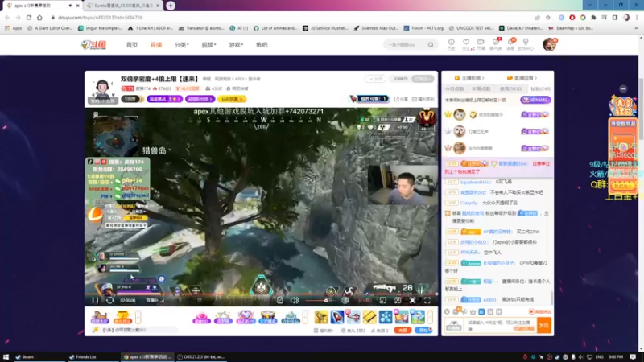Image resolution: width=644 pixels, height=362 pixels.
Task: Open the user profile avatar
Action: tap(549, 44)
